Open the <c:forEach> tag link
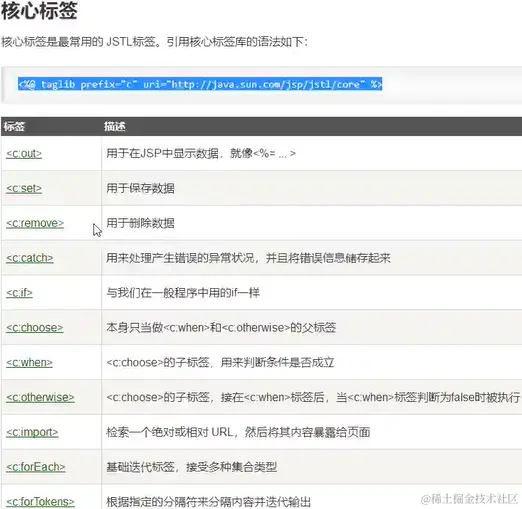Viewport: 522px width, 509px height. point(36,467)
